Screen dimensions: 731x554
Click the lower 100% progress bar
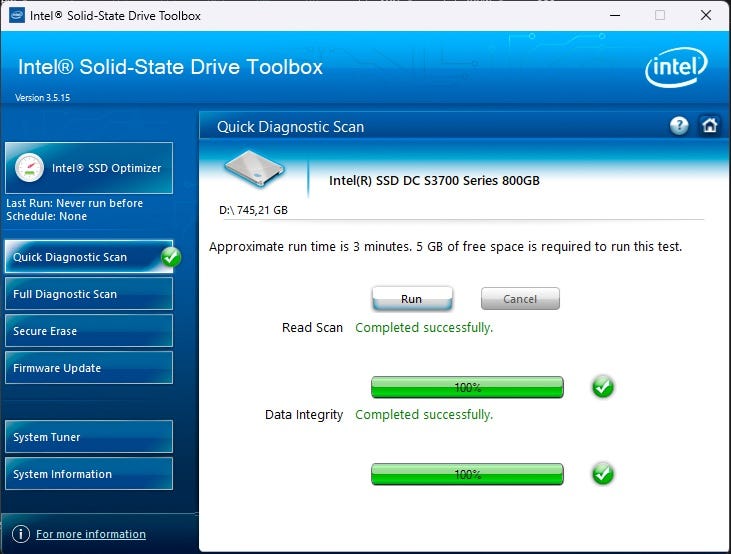coord(467,474)
